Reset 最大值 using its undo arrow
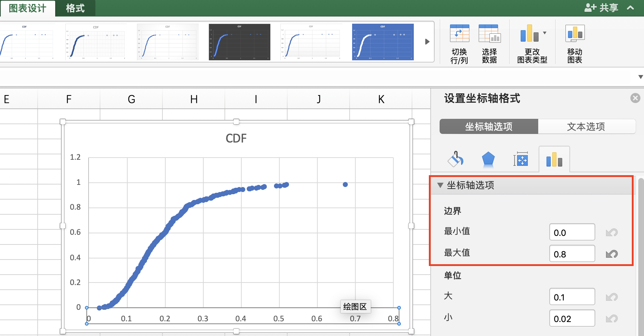 tap(612, 253)
